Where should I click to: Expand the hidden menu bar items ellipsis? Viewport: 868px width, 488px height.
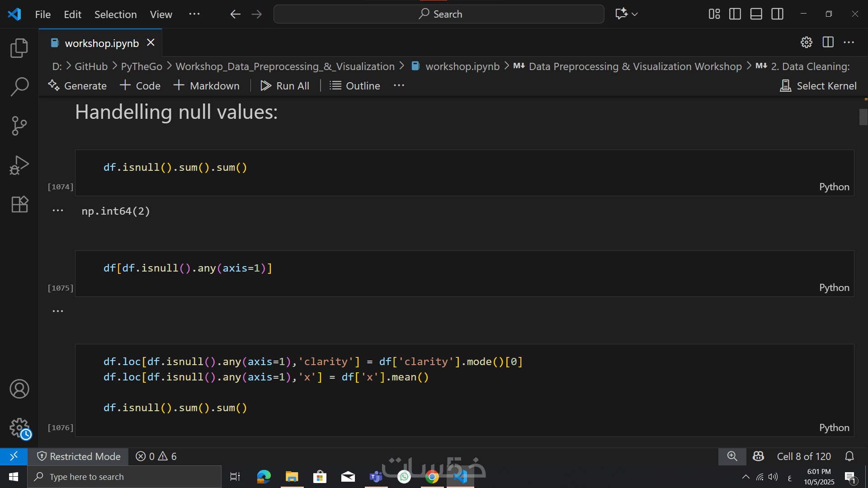194,14
